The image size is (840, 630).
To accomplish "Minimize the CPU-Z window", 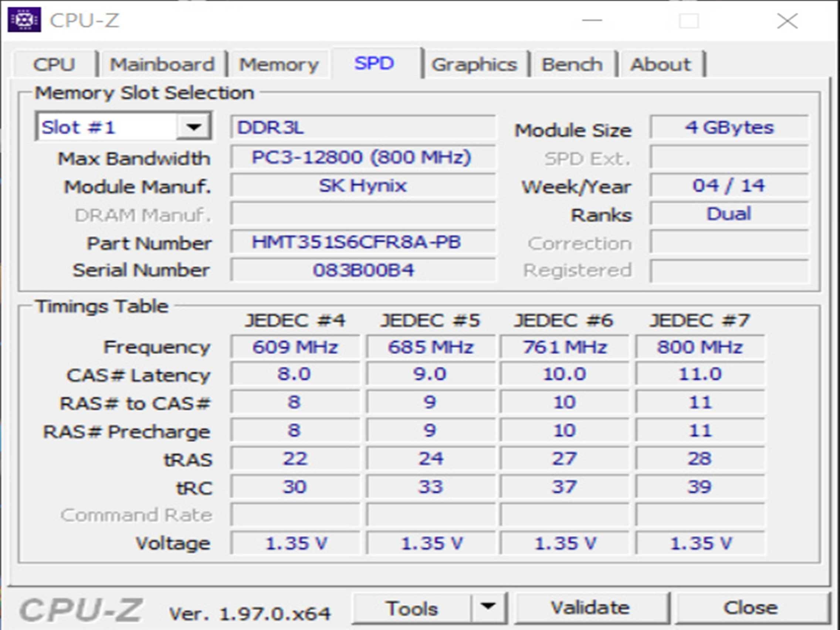I will [592, 20].
